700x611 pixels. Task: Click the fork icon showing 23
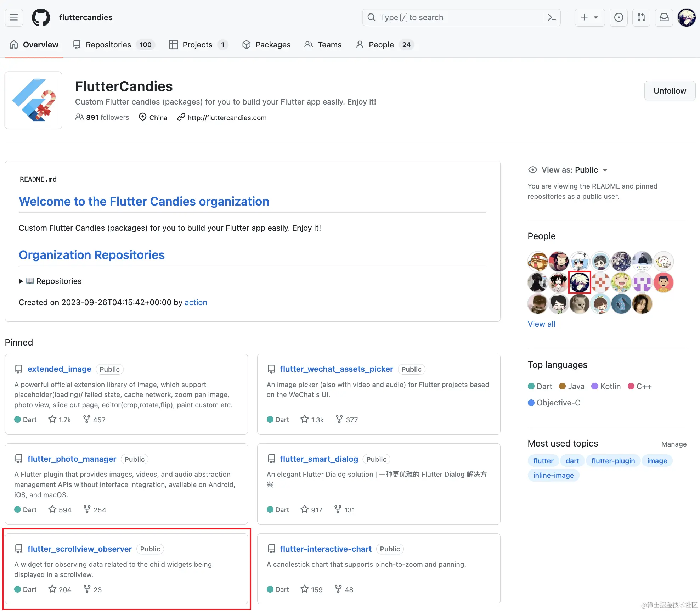87,589
